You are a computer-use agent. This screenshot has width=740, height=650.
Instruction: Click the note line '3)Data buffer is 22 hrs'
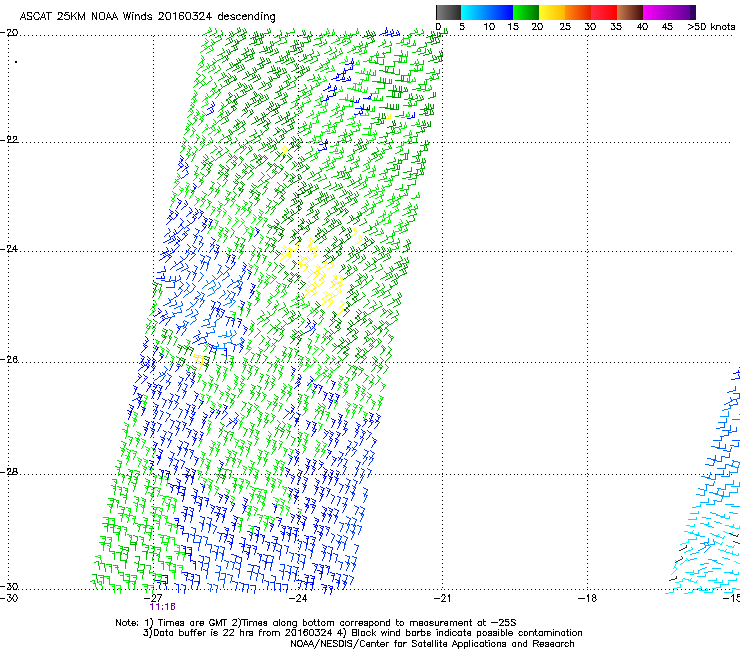coord(362,633)
